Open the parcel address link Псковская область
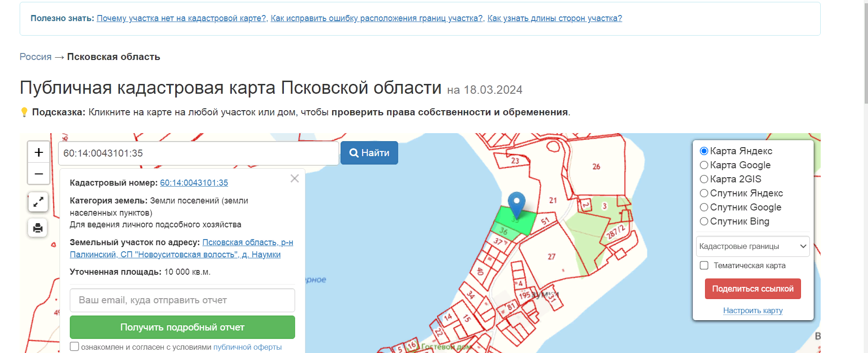The image size is (868, 353). pos(181,248)
